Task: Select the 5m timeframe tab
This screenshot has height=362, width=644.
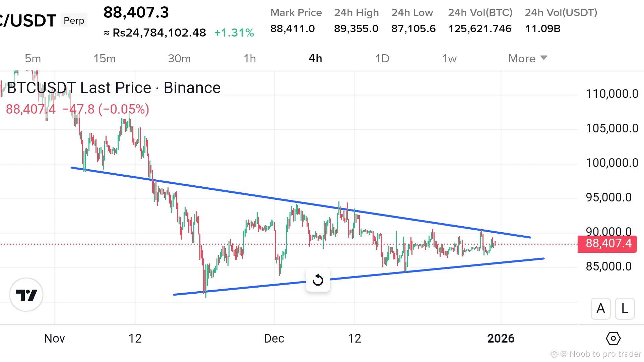Action: [33, 58]
